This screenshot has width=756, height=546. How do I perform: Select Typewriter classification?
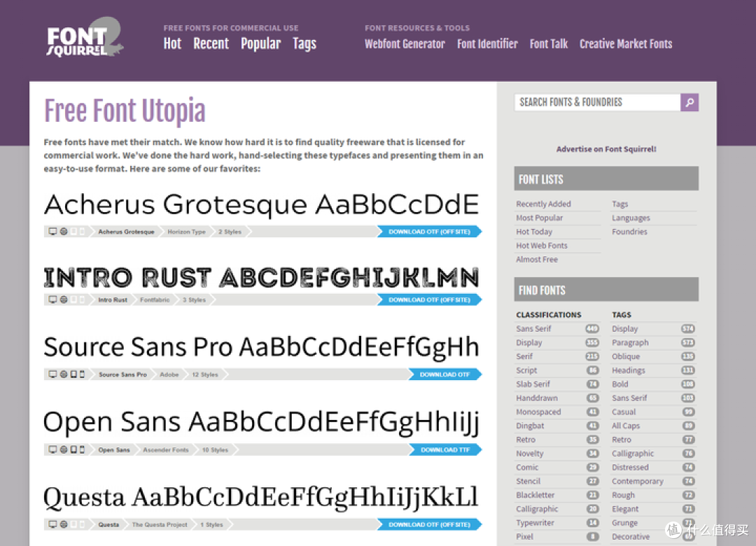[535, 523]
